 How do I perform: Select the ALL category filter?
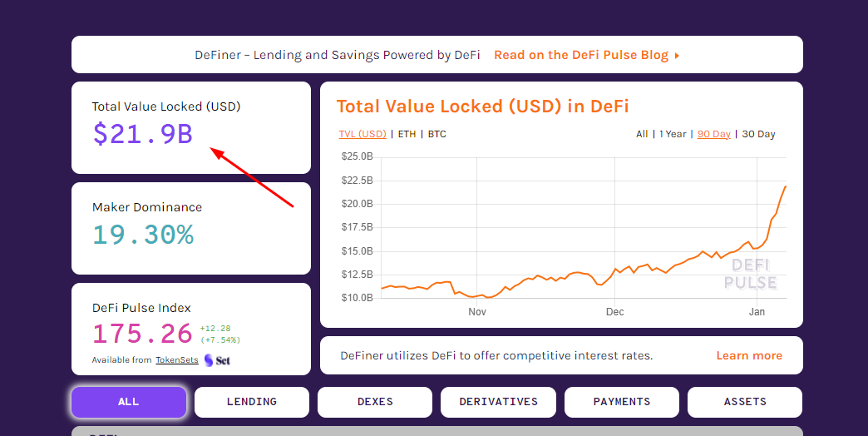pos(129,402)
